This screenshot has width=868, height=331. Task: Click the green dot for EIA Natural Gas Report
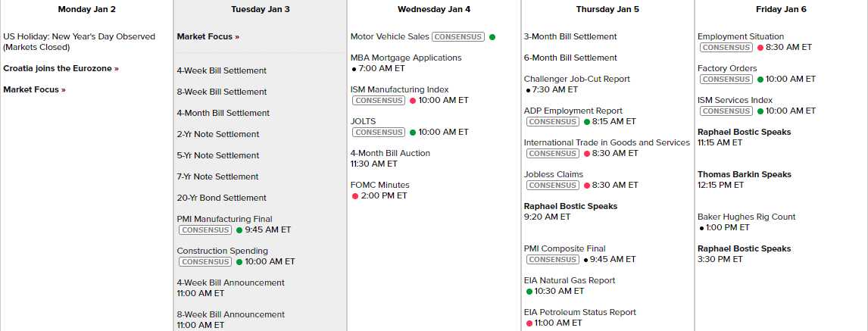click(529, 291)
